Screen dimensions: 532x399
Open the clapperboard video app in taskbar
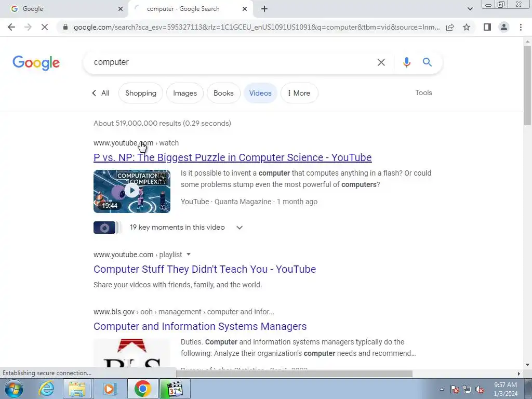[x=175, y=389]
